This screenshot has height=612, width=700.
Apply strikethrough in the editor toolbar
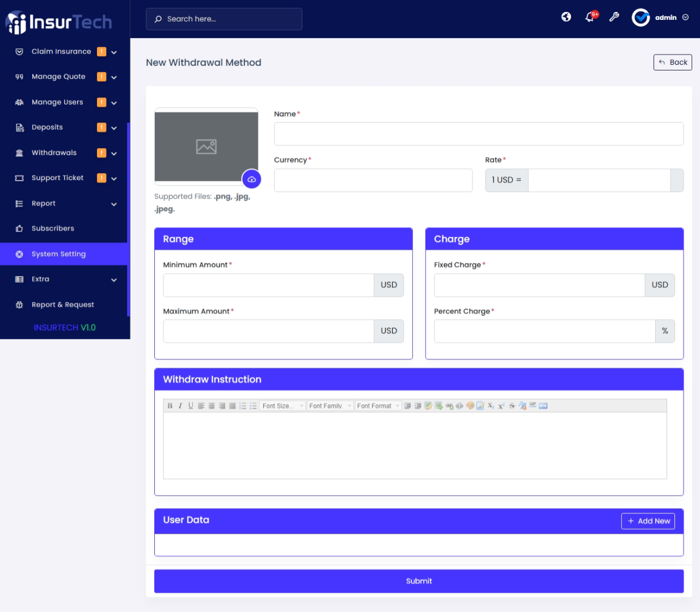coord(512,406)
